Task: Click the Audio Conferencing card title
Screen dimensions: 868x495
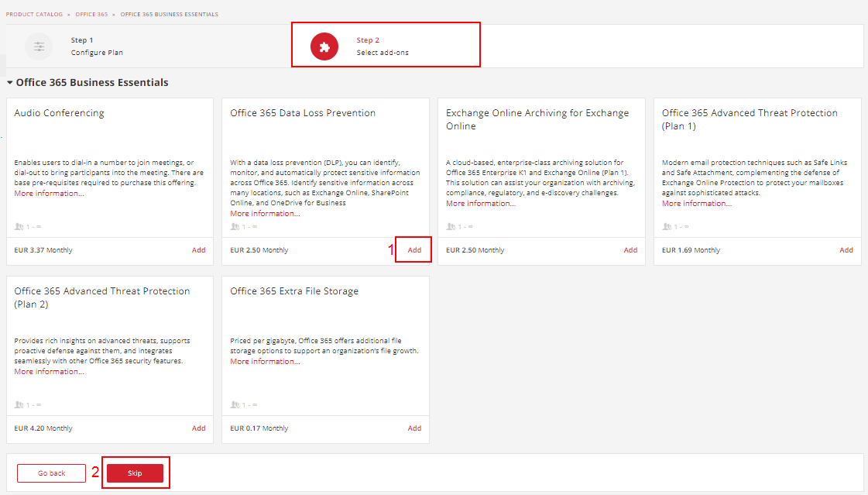Action: (x=59, y=113)
